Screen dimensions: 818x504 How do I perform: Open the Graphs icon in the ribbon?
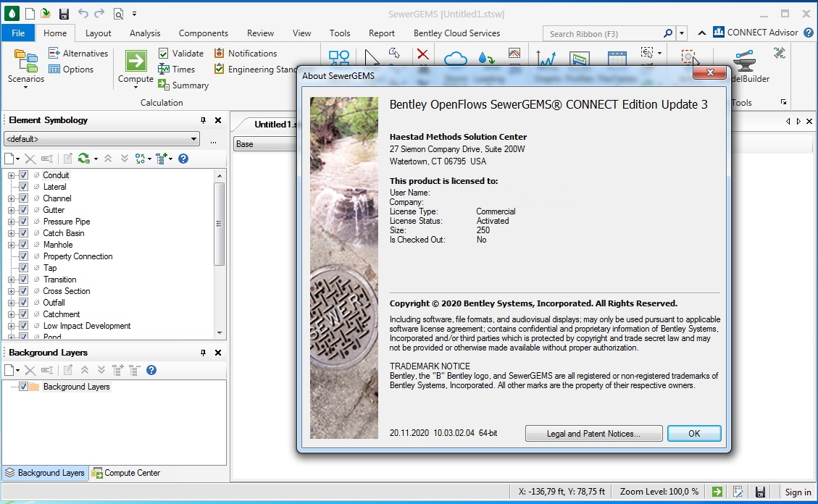[546, 58]
